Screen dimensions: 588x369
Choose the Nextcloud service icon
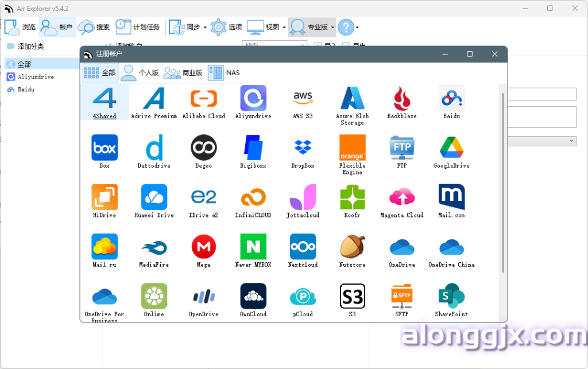[x=303, y=247]
